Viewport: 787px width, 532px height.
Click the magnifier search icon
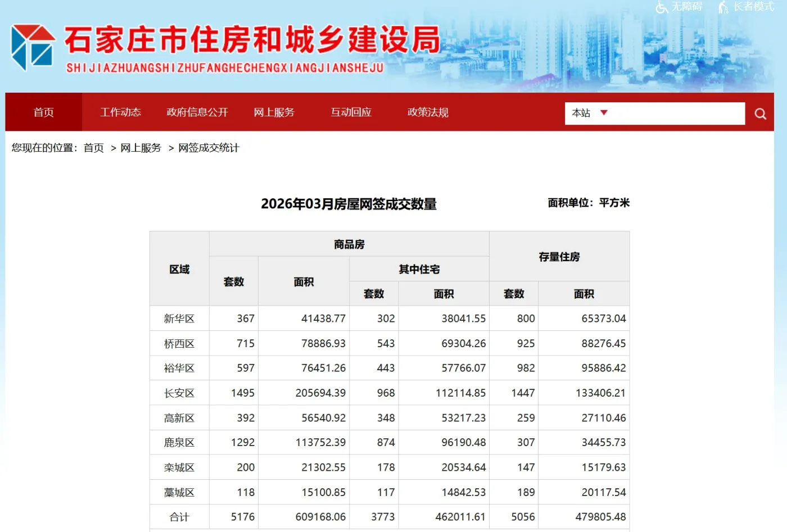(x=760, y=114)
